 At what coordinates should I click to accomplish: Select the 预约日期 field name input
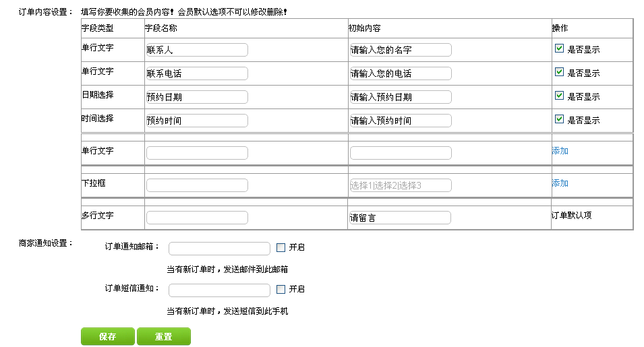click(x=197, y=97)
